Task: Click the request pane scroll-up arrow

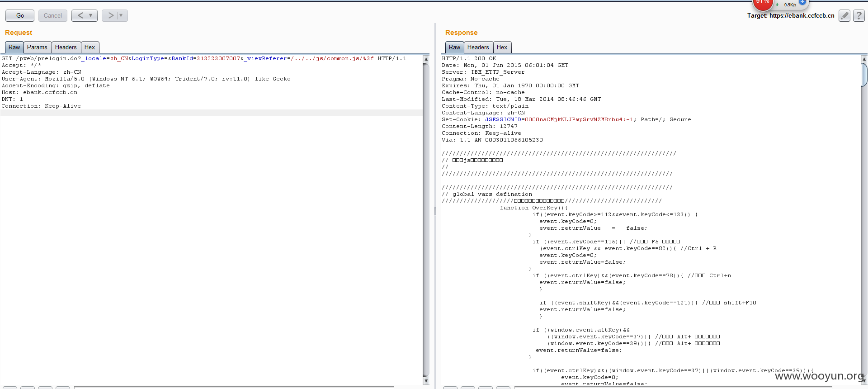Action: 426,59
